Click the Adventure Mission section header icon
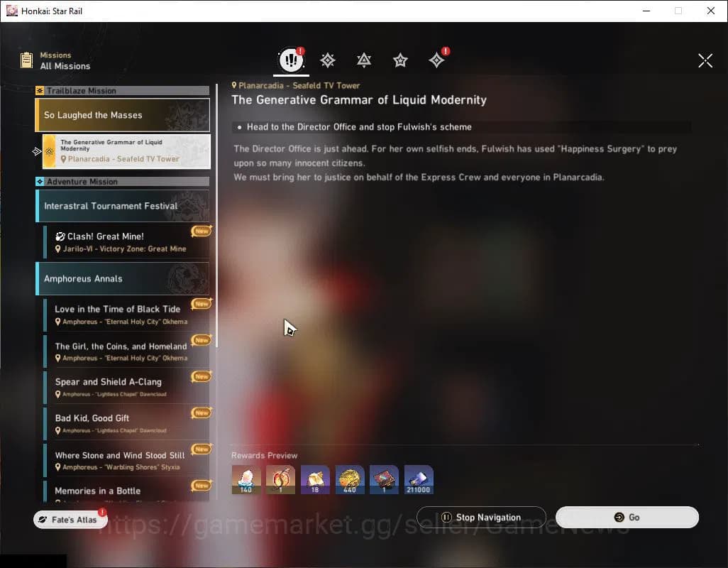Image resolution: width=728 pixels, height=568 pixels. pos(40,182)
